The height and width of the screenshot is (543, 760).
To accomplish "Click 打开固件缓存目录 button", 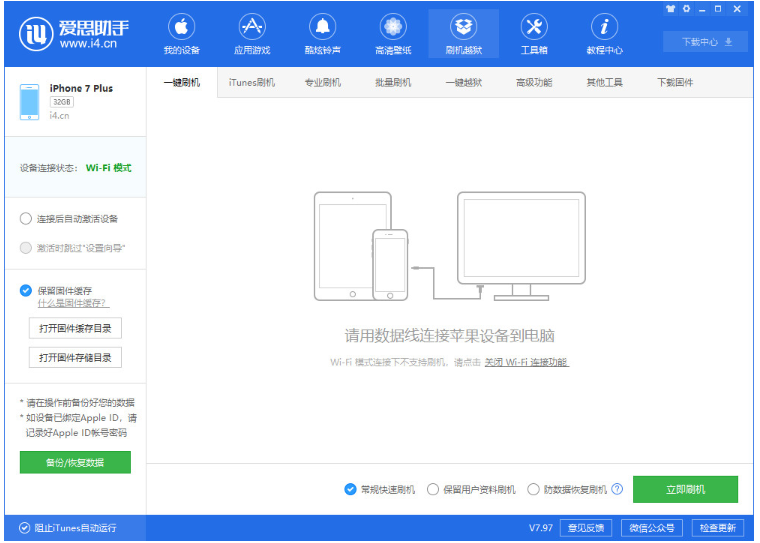I will point(75,328).
